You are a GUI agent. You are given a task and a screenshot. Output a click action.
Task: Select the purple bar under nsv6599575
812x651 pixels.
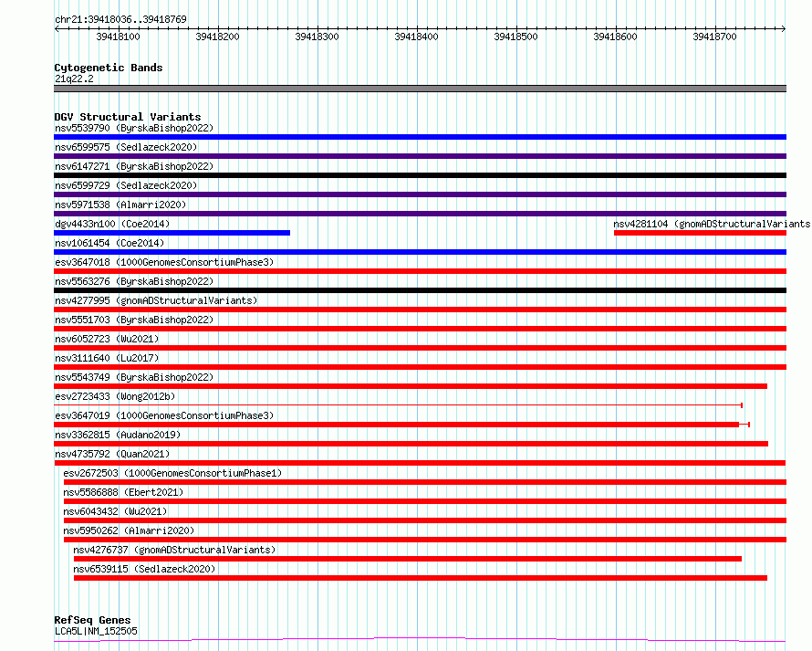coord(420,156)
